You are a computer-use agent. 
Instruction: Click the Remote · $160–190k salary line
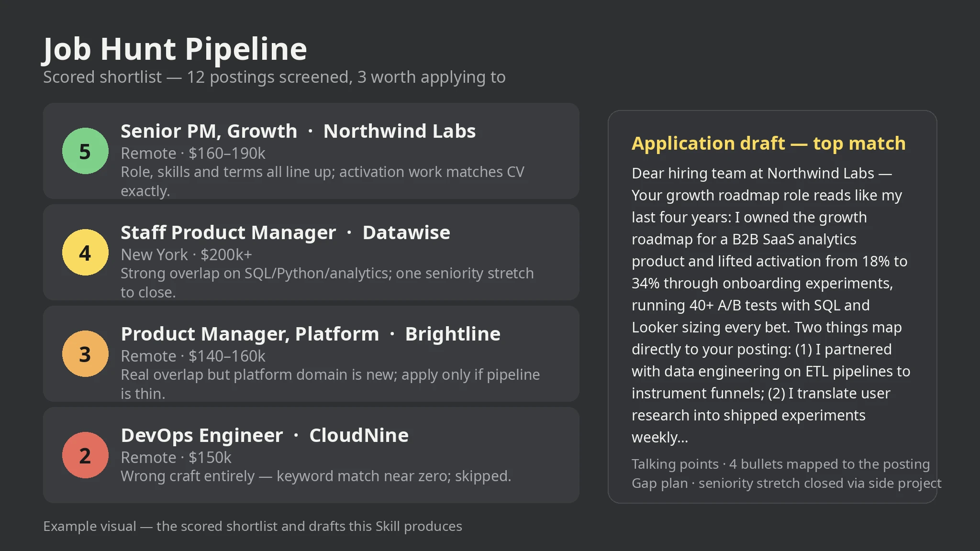(193, 153)
